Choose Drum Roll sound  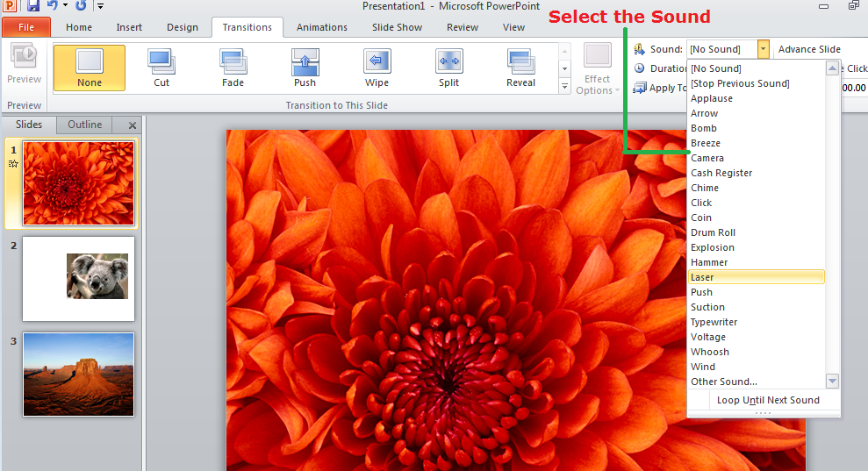pos(756,233)
